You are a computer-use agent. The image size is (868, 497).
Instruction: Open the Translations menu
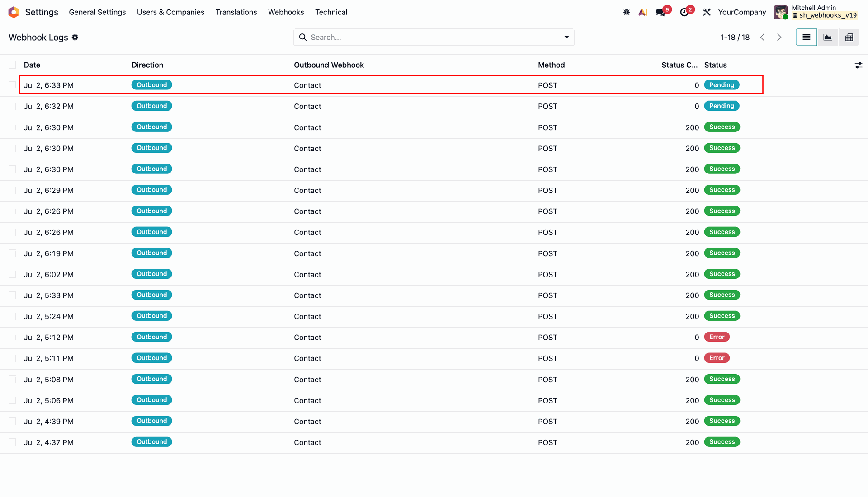[x=236, y=12]
